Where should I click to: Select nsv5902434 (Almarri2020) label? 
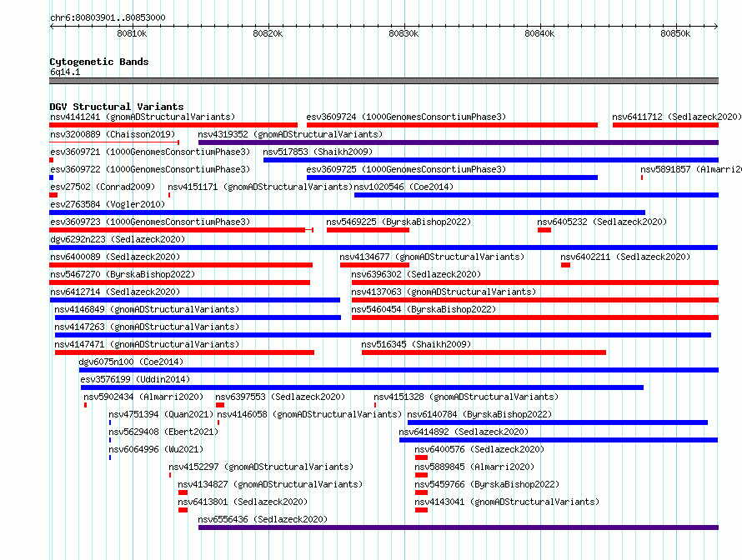pyautogui.click(x=143, y=397)
